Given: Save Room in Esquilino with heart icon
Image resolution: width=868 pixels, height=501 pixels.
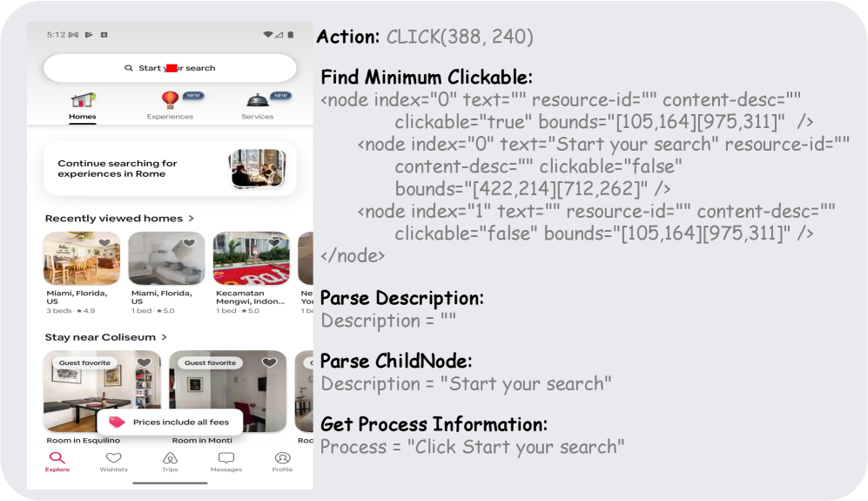Looking at the screenshot, I should pyautogui.click(x=144, y=362).
